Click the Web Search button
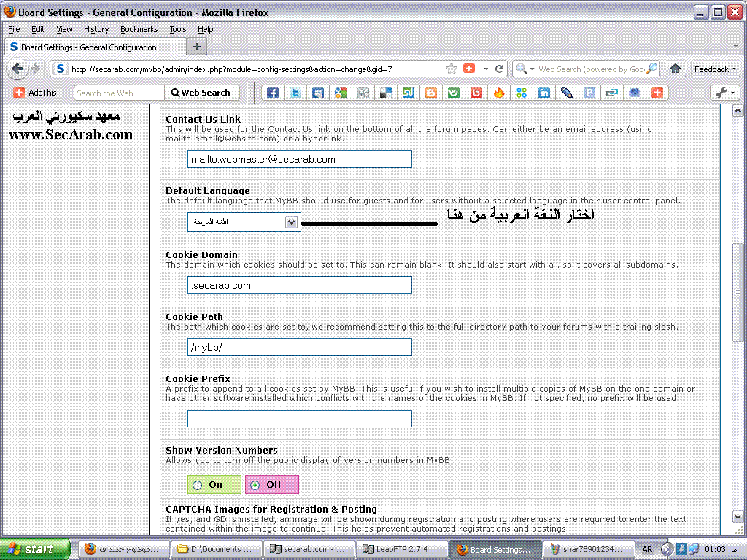 click(x=201, y=93)
